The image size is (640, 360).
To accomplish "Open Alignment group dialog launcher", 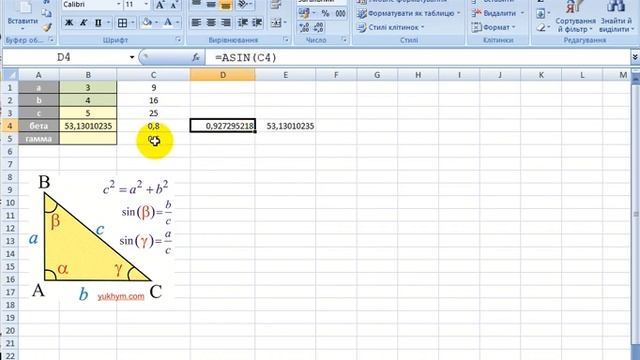I will click(x=286, y=40).
